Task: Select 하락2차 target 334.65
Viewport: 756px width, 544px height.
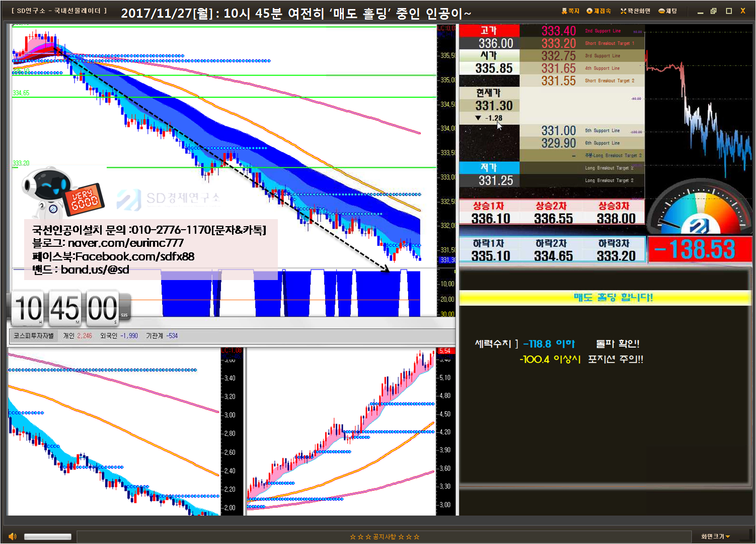Action: (x=553, y=250)
